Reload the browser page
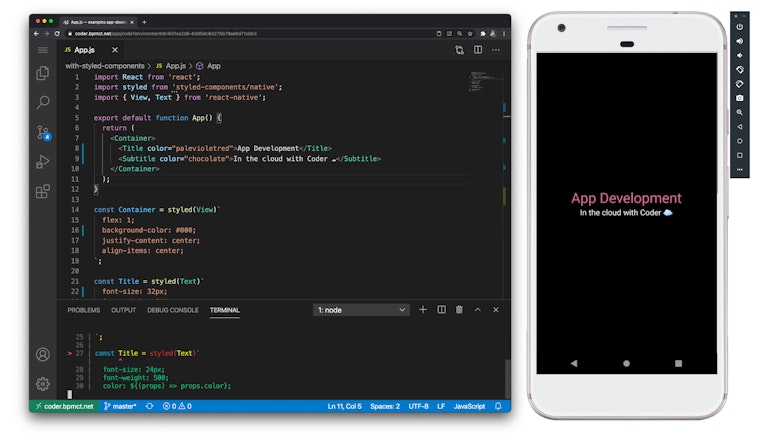 tap(57, 34)
